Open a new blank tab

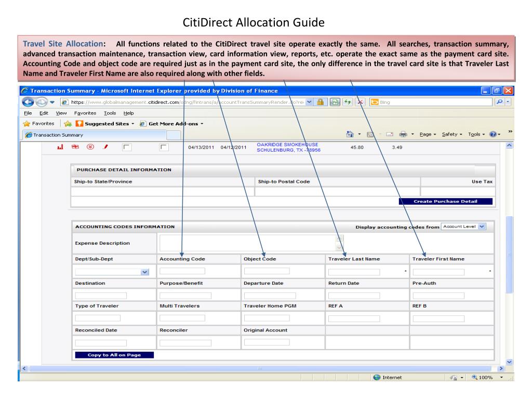tap(174, 135)
